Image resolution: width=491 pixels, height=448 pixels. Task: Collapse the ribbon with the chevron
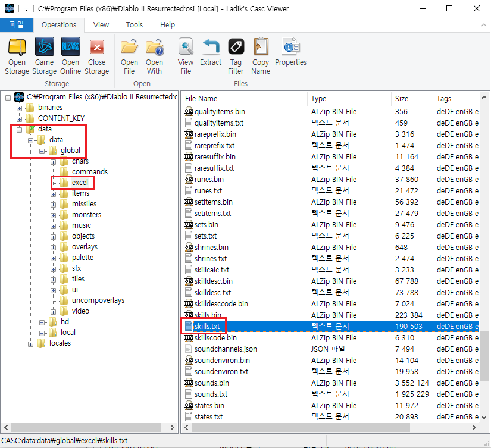[x=483, y=25]
